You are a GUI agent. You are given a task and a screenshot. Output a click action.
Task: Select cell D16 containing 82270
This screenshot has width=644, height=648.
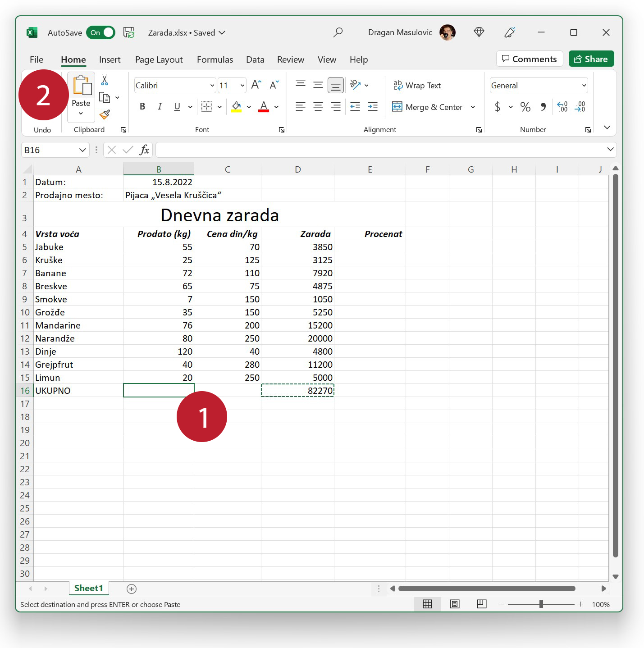297,390
